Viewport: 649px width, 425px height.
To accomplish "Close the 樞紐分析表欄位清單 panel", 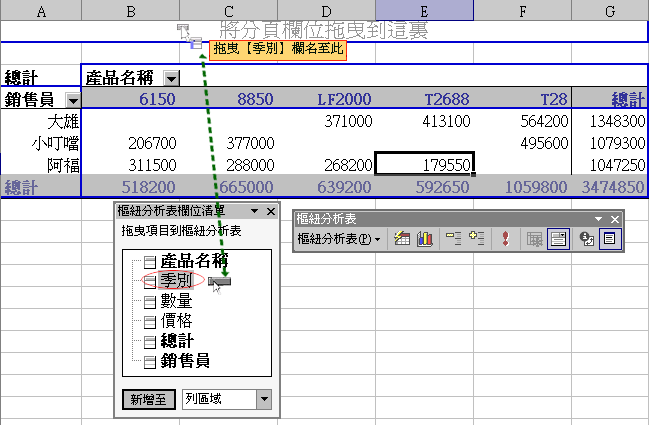I will point(271,211).
